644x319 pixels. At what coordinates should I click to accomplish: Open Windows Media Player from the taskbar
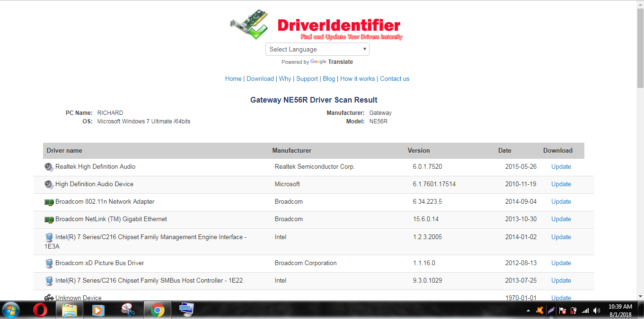tap(98, 310)
